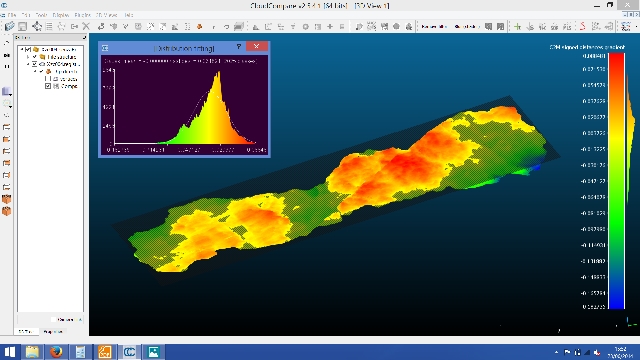
Task: Set front isometric view (upper orange cube)
Action: click(x=7, y=199)
